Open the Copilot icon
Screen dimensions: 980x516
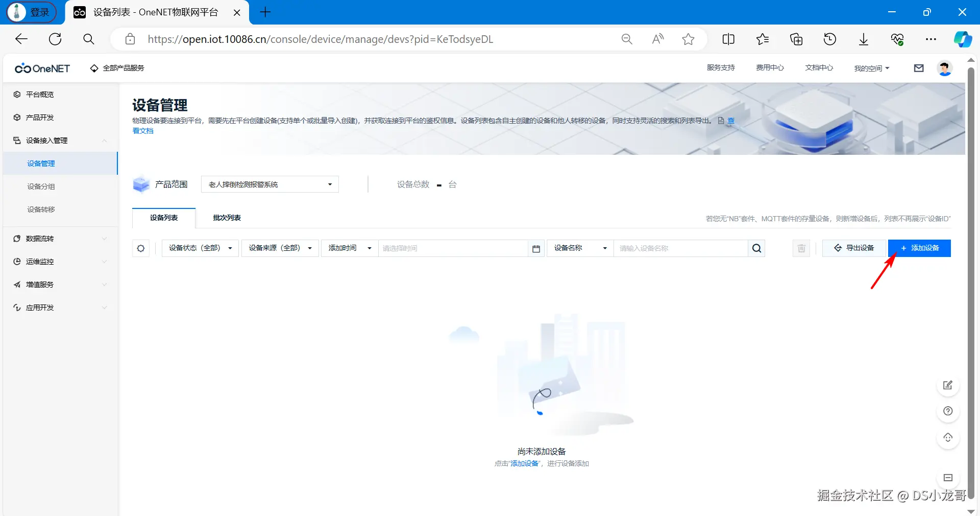pos(963,39)
